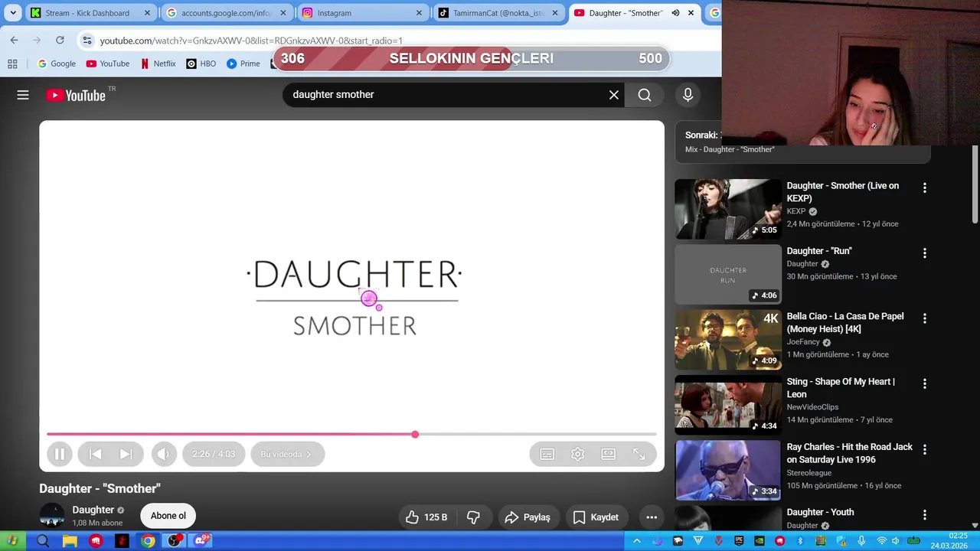Open Chrome from the taskbar

tap(149, 541)
